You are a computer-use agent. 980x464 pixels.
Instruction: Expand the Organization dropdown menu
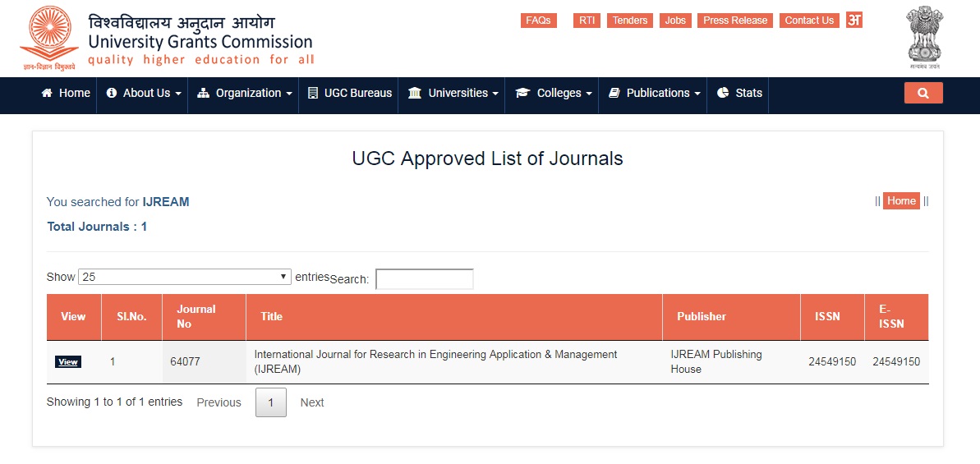click(x=244, y=93)
